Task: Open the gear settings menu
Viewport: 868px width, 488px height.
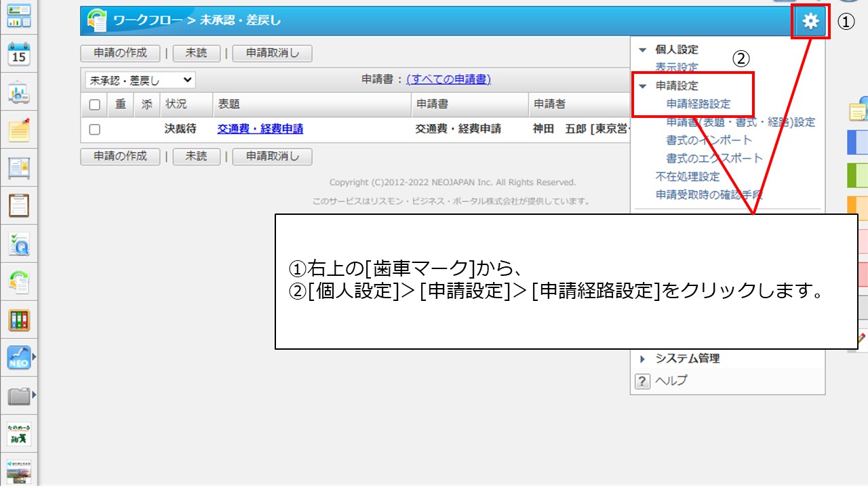Action: tap(810, 22)
